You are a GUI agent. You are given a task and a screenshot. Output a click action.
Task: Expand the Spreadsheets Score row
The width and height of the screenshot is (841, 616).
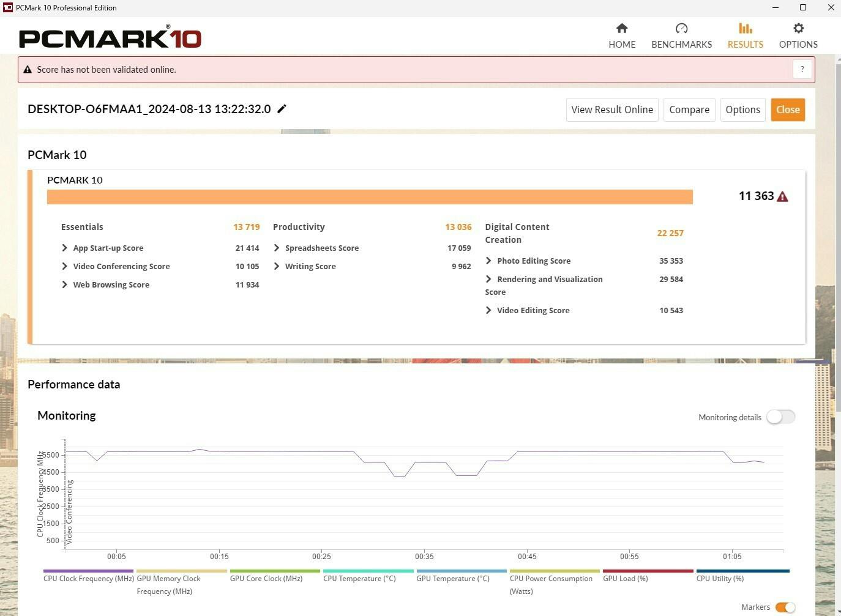click(277, 248)
